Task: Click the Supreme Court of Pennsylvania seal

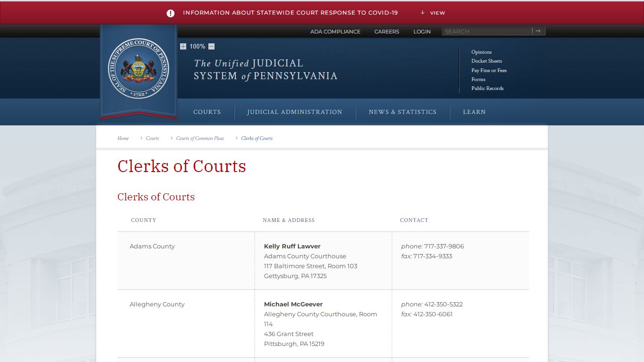Action: pyautogui.click(x=139, y=69)
